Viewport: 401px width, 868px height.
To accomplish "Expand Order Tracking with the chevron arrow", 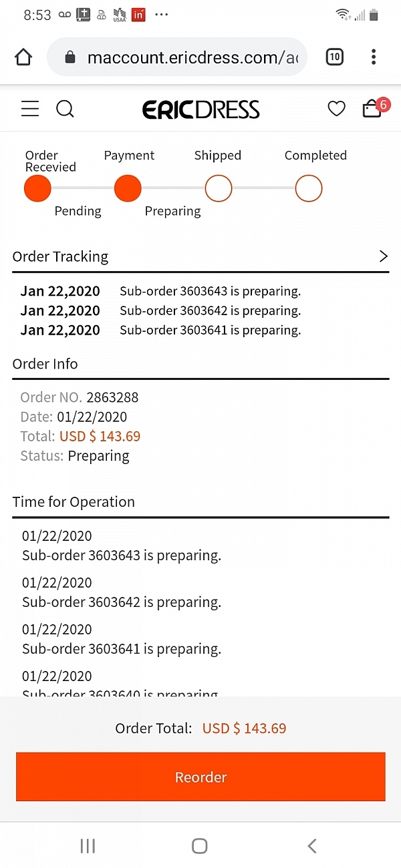I will (x=383, y=256).
